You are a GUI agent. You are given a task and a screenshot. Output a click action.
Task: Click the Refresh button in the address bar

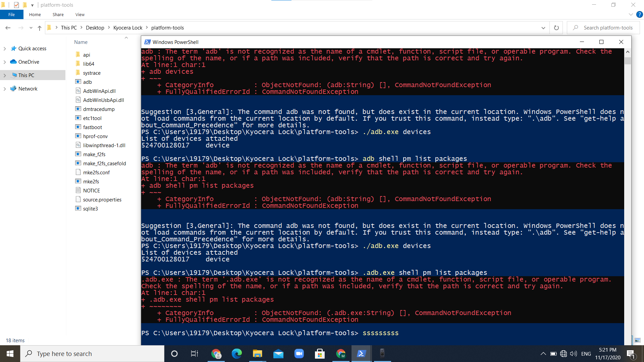[x=556, y=28]
